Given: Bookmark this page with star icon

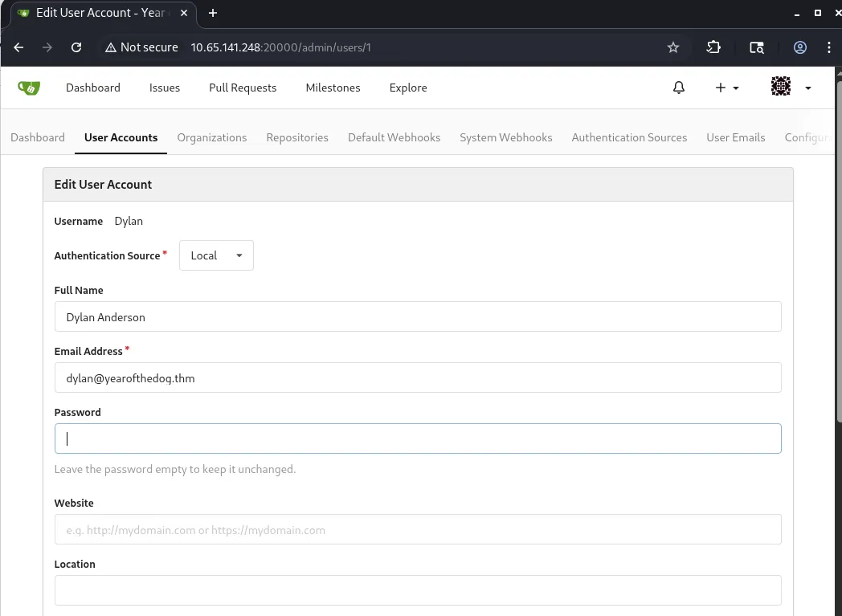Looking at the screenshot, I should pos(673,47).
